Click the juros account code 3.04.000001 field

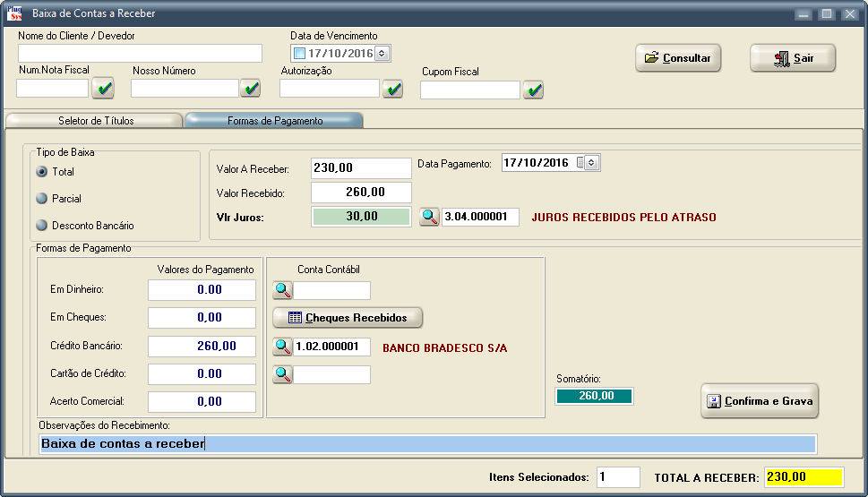click(x=480, y=217)
